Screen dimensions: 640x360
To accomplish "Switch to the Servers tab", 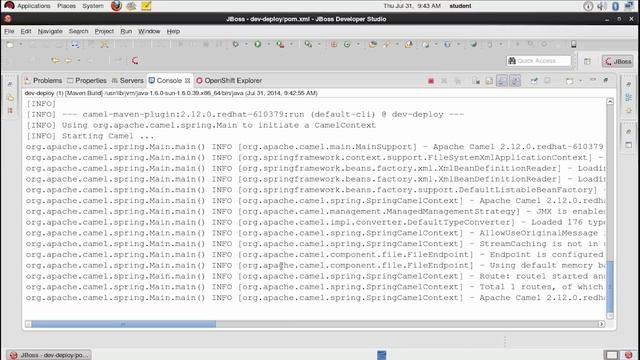I will tap(127, 80).
